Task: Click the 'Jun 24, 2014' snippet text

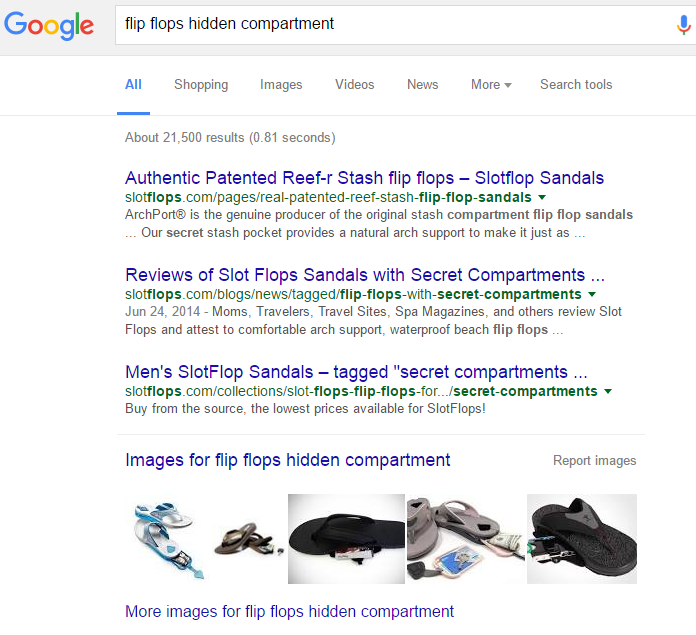Action: click(x=162, y=312)
